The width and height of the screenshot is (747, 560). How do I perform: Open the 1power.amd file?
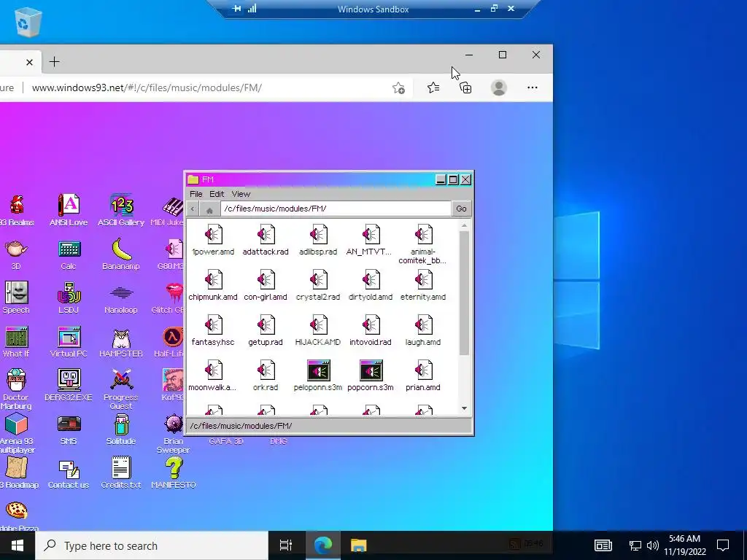tap(213, 240)
